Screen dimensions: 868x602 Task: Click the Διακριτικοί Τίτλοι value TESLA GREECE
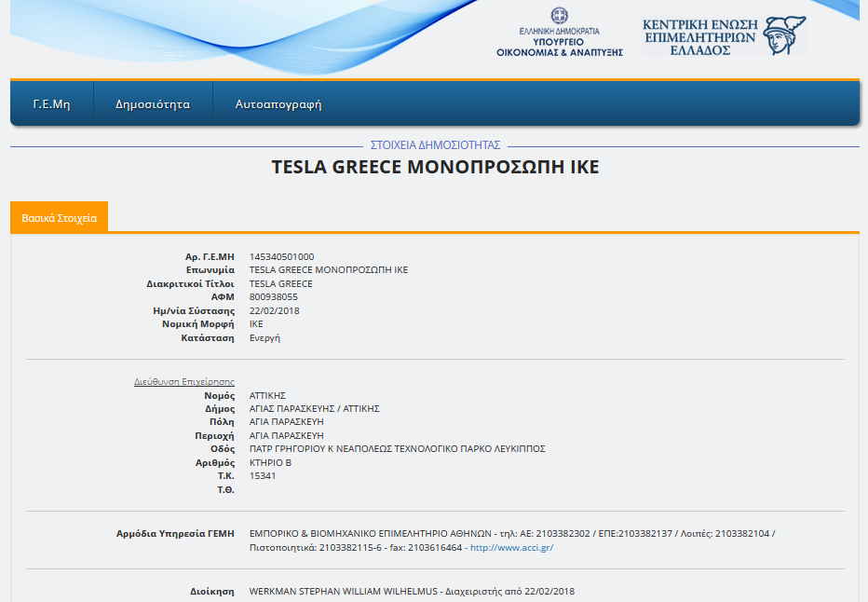click(280, 283)
